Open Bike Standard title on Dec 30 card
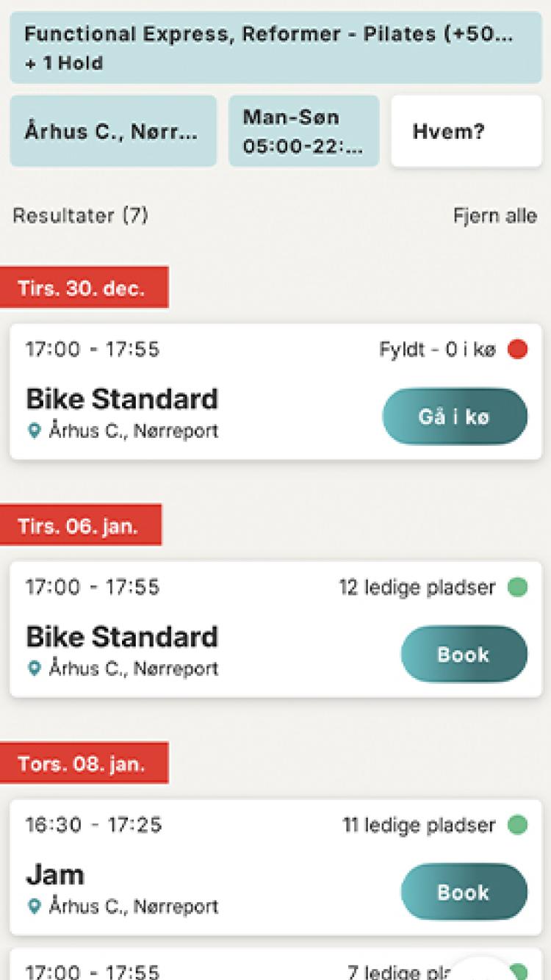 [122, 399]
